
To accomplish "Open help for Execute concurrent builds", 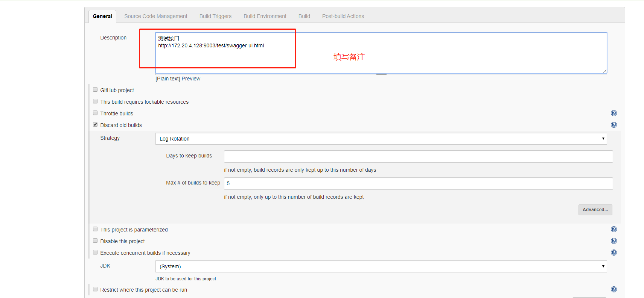I will (x=614, y=253).
